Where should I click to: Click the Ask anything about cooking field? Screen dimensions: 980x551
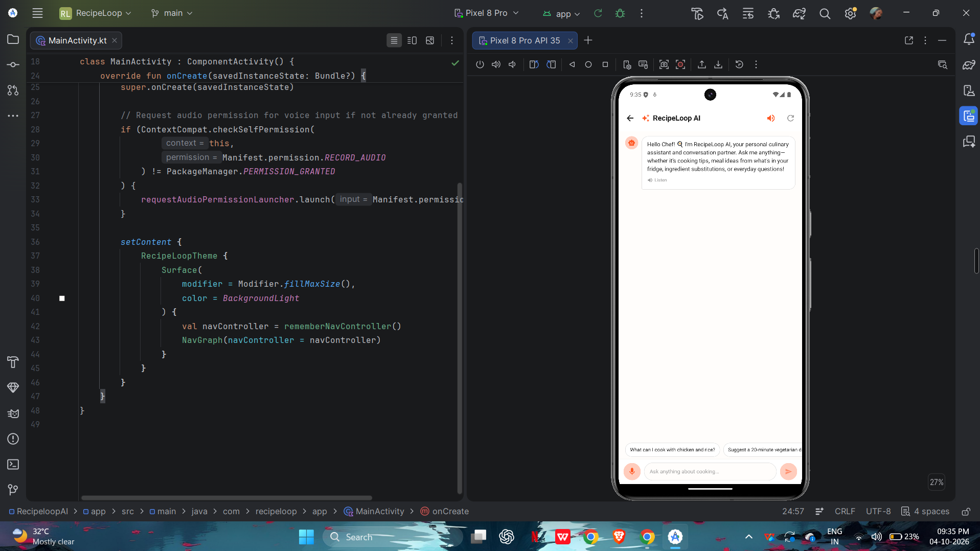point(710,471)
